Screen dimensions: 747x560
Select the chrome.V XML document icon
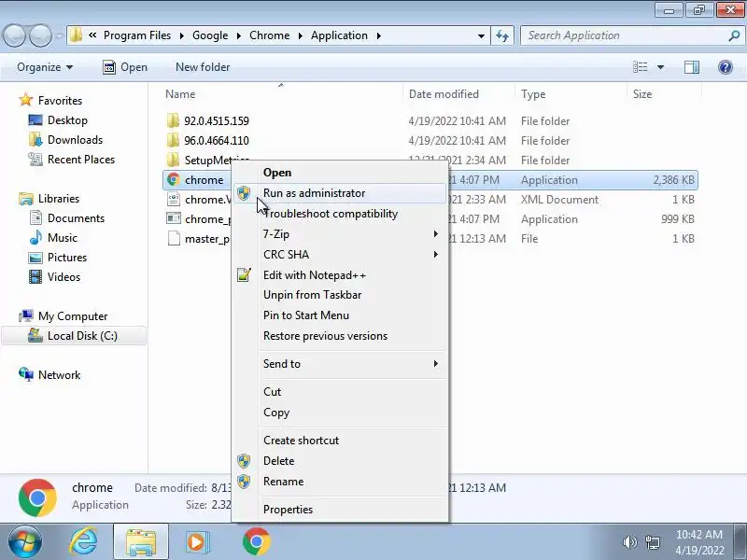174,199
